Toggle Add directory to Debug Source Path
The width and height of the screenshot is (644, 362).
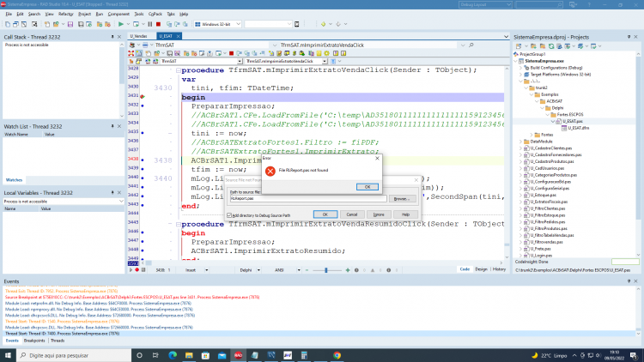(x=229, y=215)
